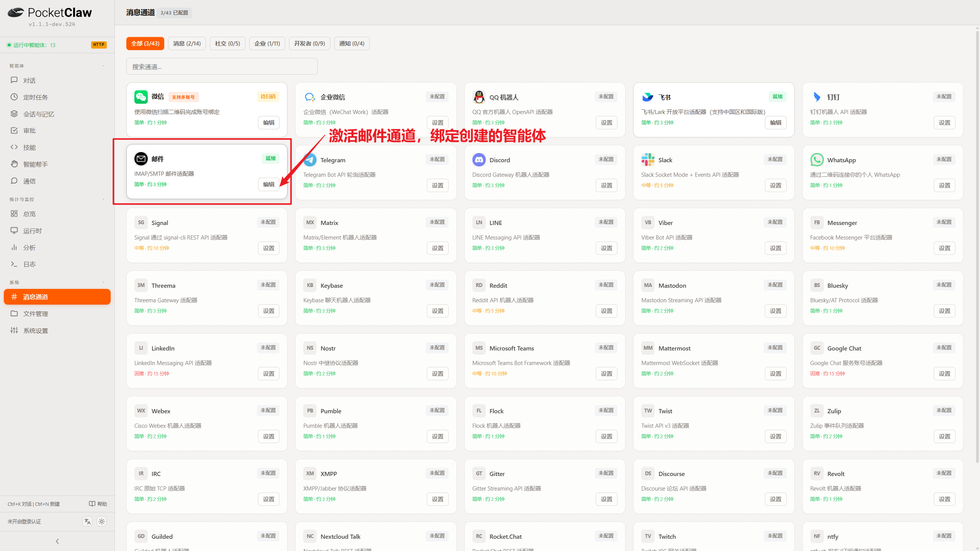This screenshot has height=551, width=980.
Task: Show the 开发者 (0/9) tab
Action: coord(310,44)
